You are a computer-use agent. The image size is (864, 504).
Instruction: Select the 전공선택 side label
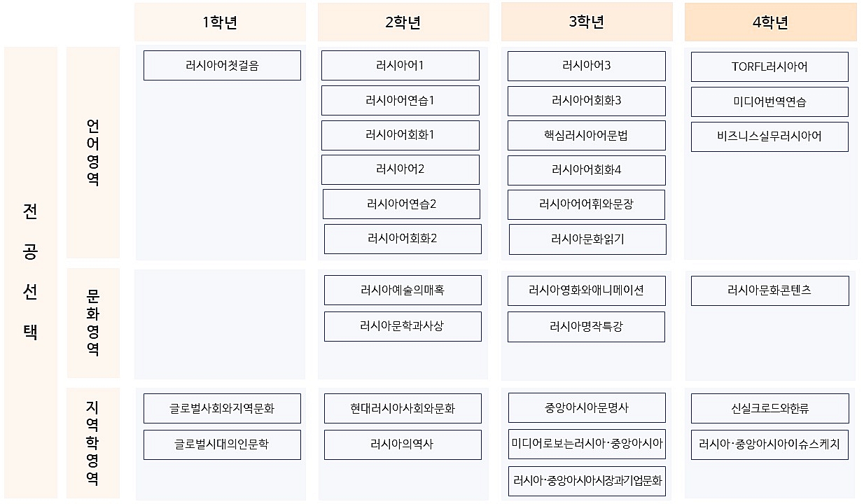31,272
